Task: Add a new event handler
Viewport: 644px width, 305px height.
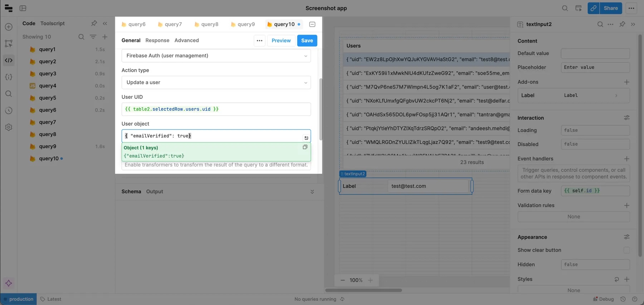Action: tap(627, 159)
